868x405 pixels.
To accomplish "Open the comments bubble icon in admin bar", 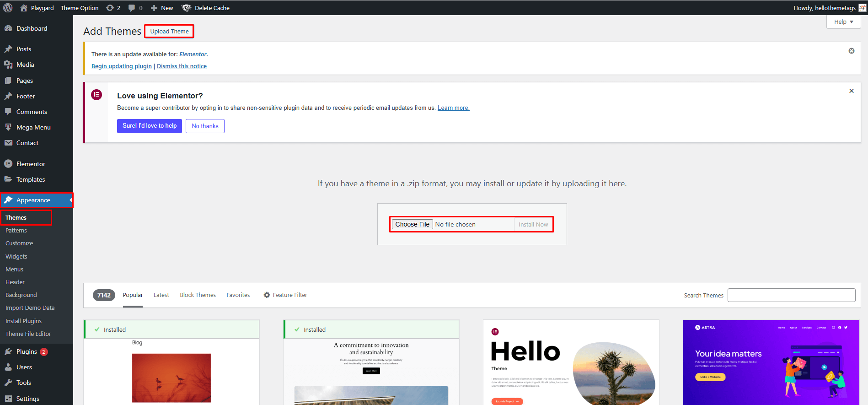I will [x=132, y=8].
